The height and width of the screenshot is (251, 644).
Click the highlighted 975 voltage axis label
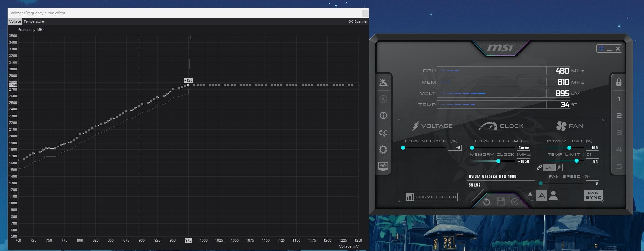(188, 240)
